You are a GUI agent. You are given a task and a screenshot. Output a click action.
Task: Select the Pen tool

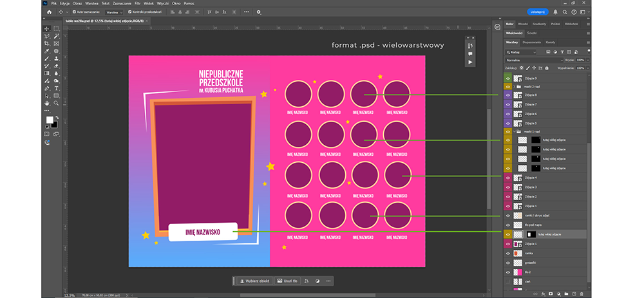(47, 88)
